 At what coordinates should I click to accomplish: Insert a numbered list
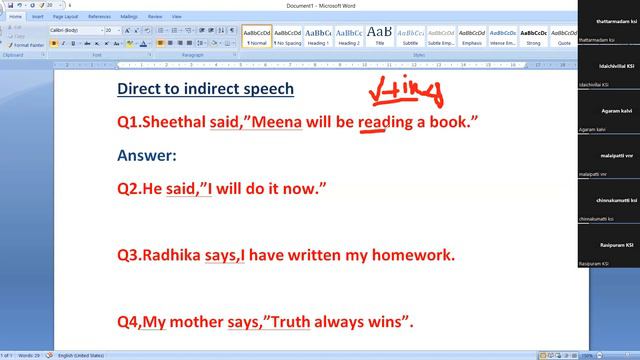[175, 30]
